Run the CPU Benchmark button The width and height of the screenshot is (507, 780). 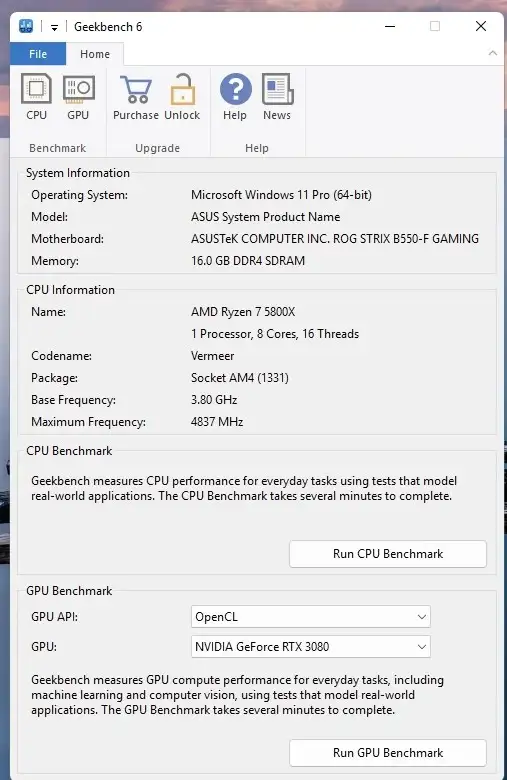click(x=388, y=554)
